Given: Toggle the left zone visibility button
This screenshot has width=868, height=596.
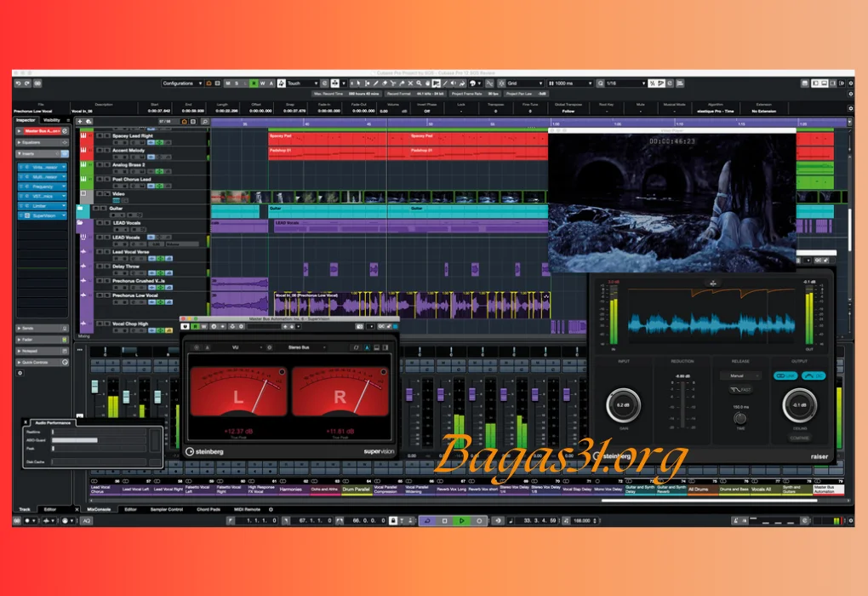Looking at the screenshot, I should tap(815, 83).
